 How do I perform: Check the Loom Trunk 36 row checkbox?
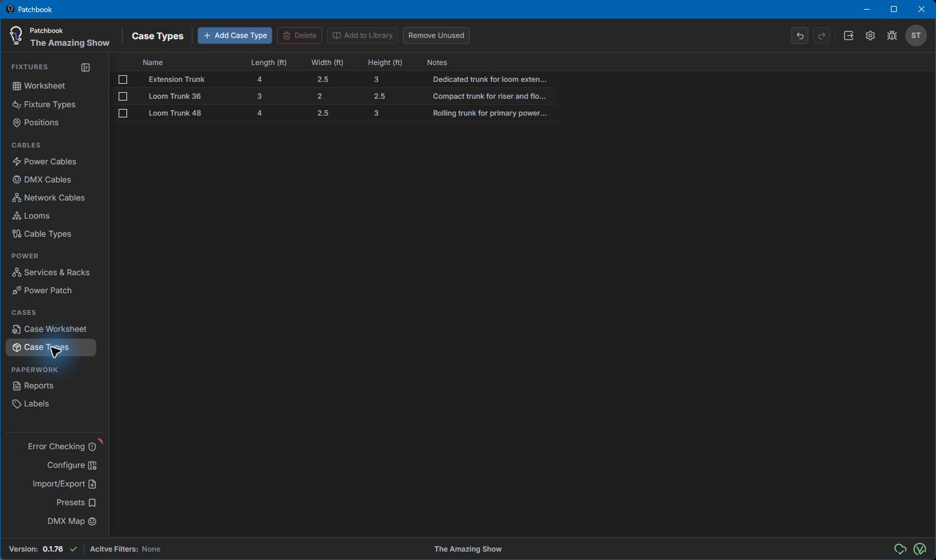tap(123, 96)
